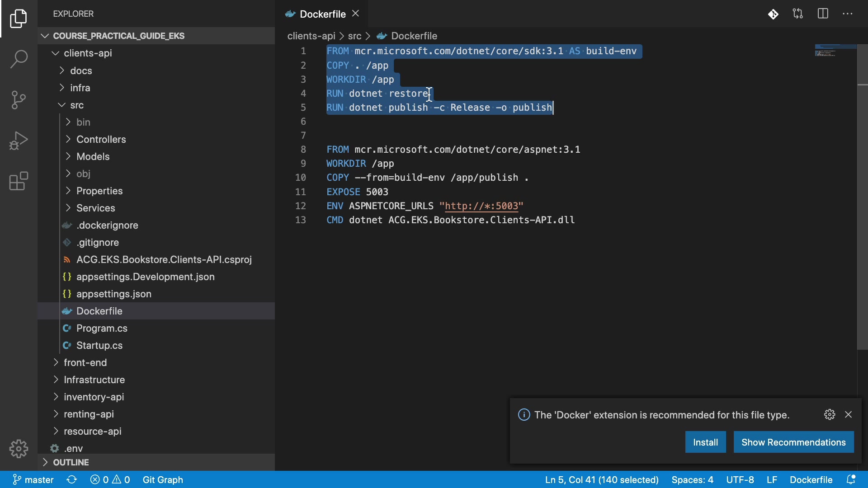Viewport: 868px width, 488px height.
Task: Select the Dockerfile editor tab
Action: click(322, 14)
